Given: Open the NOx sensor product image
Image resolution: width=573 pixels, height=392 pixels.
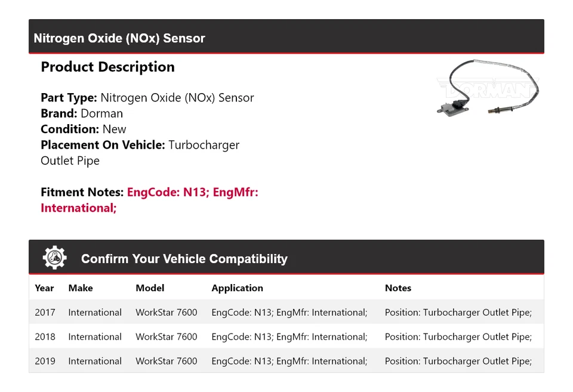Looking at the screenshot, I should (x=488, y=88).
